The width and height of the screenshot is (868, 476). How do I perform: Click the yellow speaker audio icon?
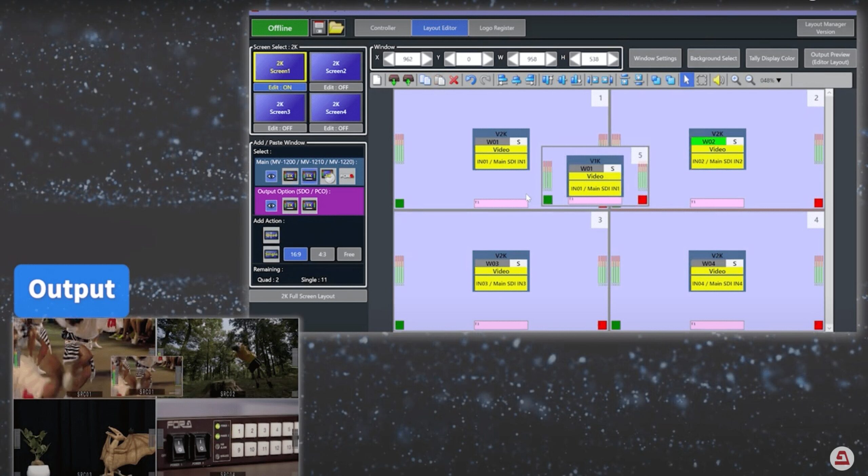click(x=718, y=80)
